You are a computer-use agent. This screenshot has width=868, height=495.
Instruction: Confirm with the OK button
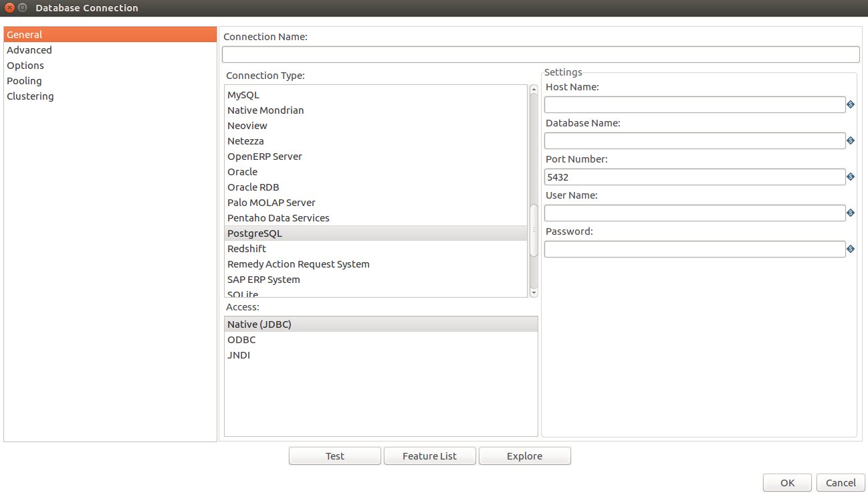(787, 483)
